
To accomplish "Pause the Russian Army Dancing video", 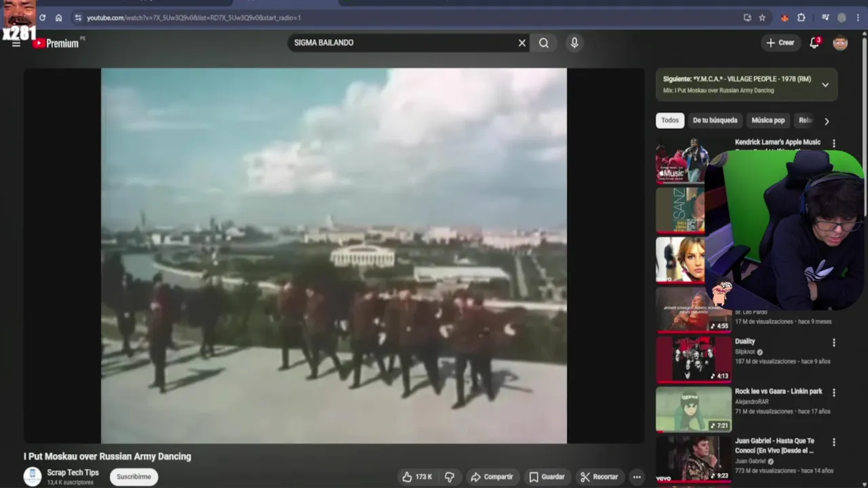I will [x=334, y=256].
